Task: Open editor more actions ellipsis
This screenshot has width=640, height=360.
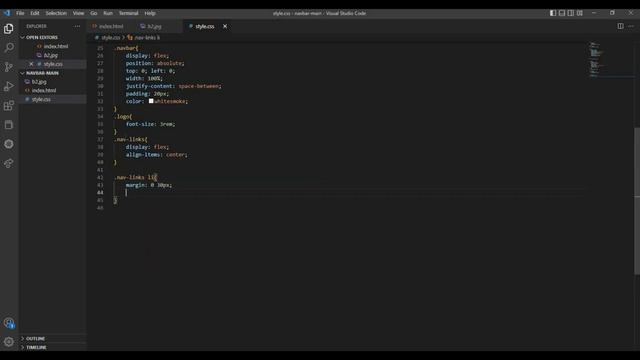Action: coord(631,26)
